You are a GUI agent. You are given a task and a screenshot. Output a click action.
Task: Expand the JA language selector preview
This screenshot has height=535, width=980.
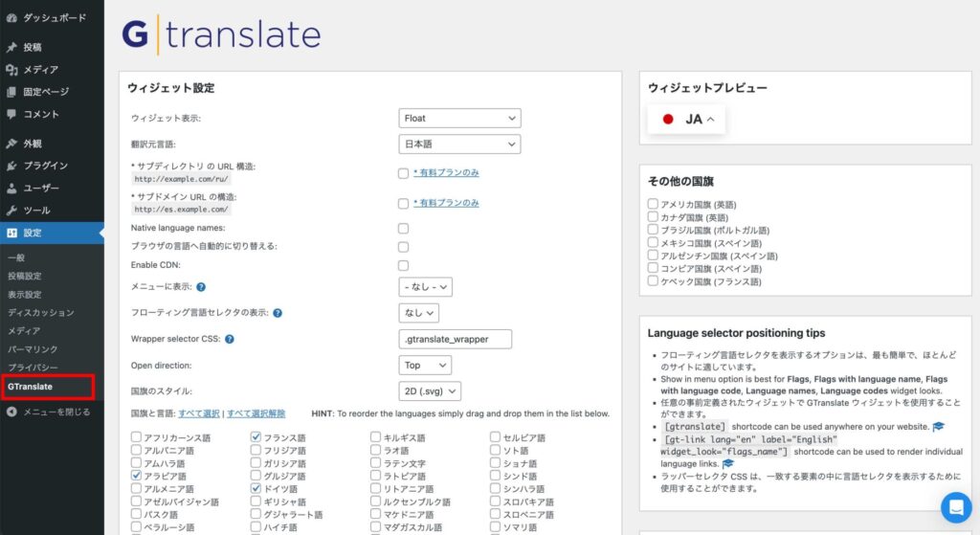click(x=687, y=119)
